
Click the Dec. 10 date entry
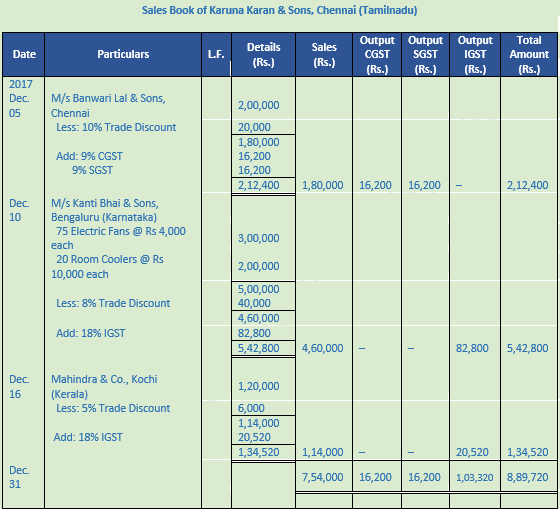(19, 210)
